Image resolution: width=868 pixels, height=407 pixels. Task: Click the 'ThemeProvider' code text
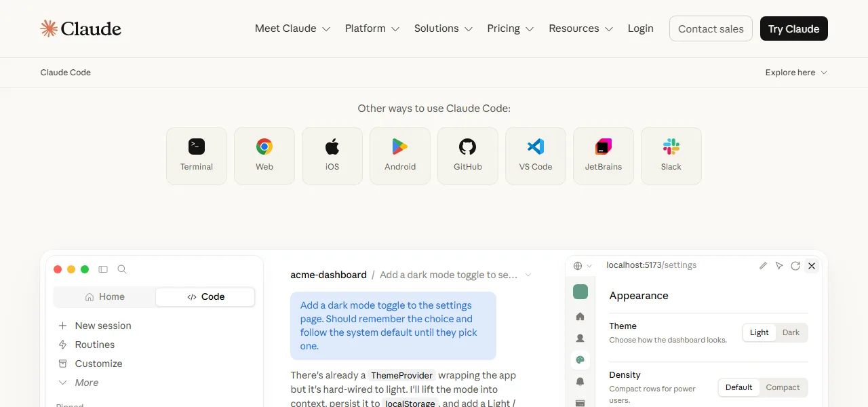[402, 375]
